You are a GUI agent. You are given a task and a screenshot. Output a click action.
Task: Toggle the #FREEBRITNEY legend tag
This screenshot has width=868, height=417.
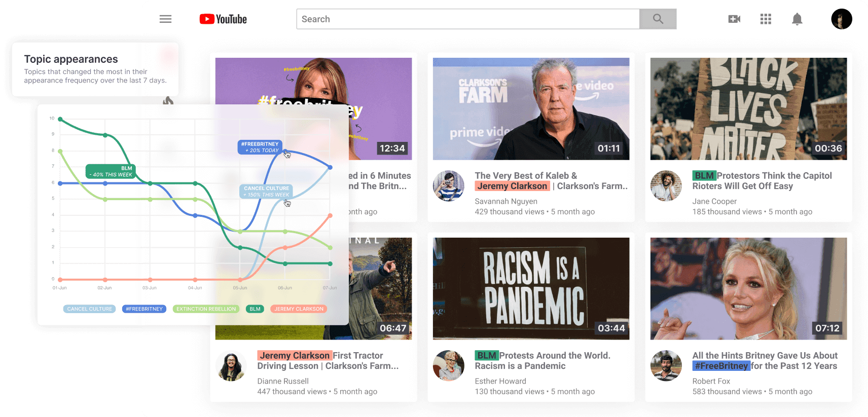[144, 309]
